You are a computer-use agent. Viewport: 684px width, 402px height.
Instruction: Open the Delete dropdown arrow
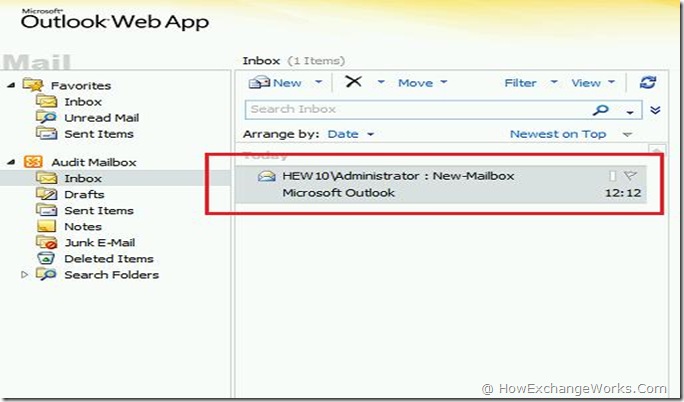381,82
